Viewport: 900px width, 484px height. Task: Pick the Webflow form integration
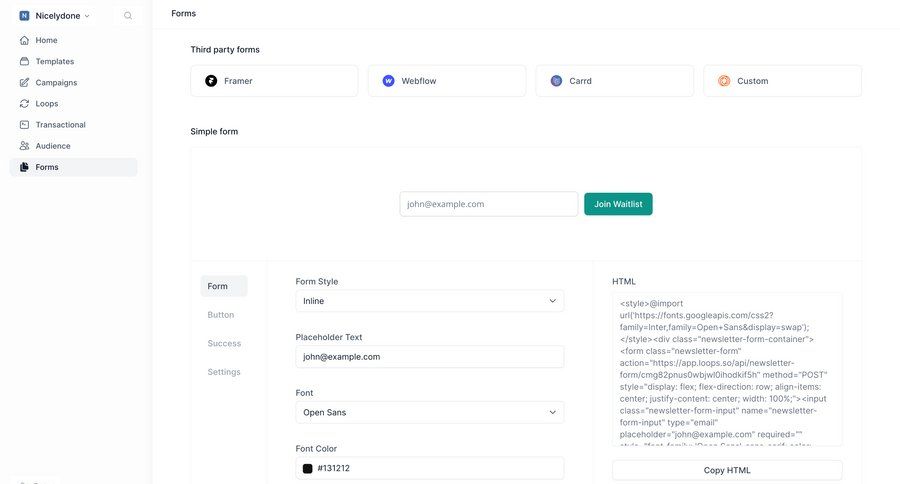[x=446, y=81]
